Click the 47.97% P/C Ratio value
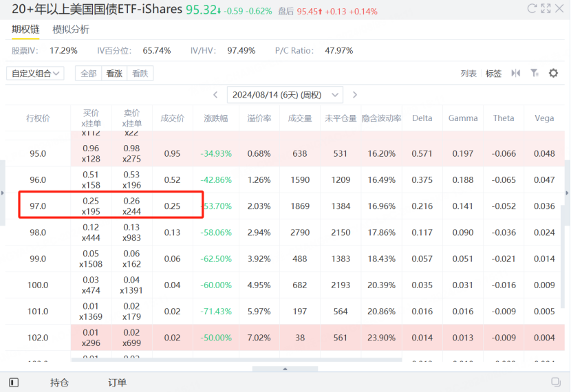 (x=339, y=51)
